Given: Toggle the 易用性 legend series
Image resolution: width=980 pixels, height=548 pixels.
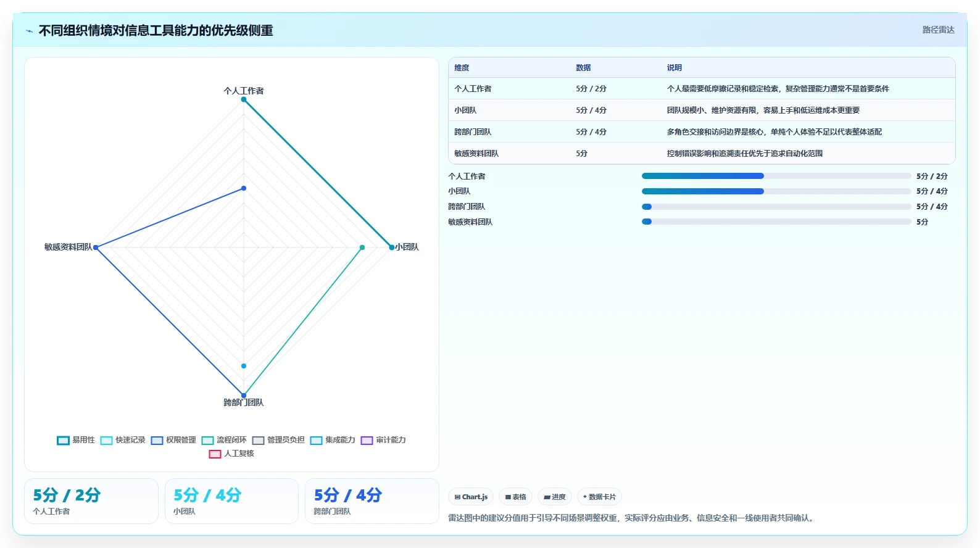Looking at the screenshot, I should click(76, 440).
